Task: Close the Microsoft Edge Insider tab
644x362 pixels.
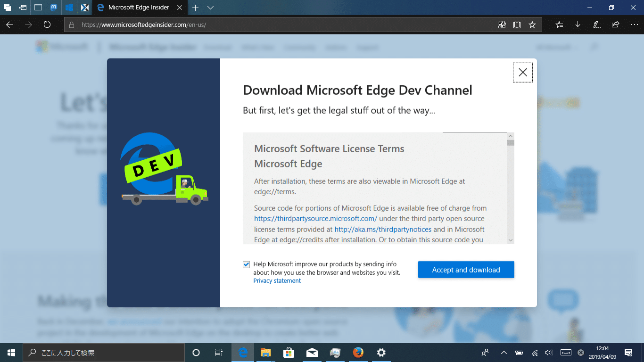Action: pyautogui.click(x=179, y=8)
